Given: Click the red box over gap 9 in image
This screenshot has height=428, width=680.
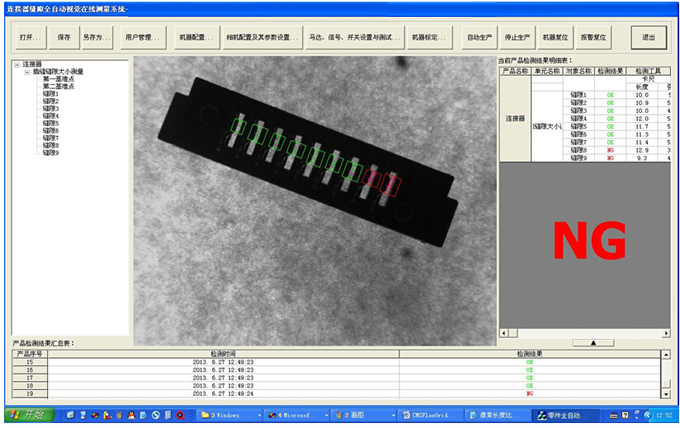Looking at the screenshot, I should (390, 186).
